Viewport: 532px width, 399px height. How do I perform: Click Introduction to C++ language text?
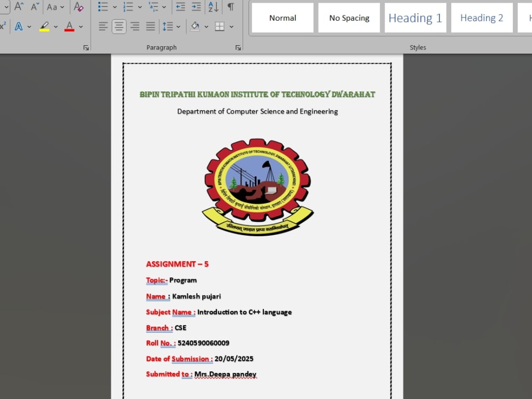tap(244, 312)
